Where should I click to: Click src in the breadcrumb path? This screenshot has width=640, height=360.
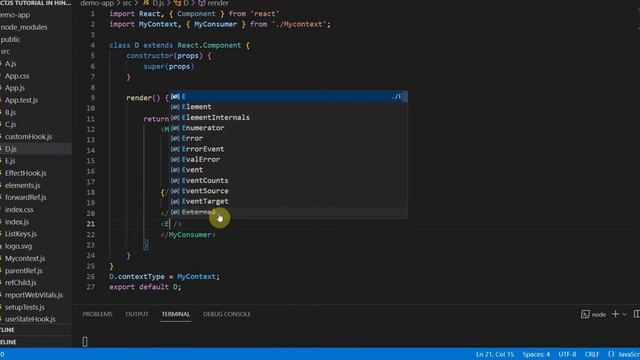(127, 3)
